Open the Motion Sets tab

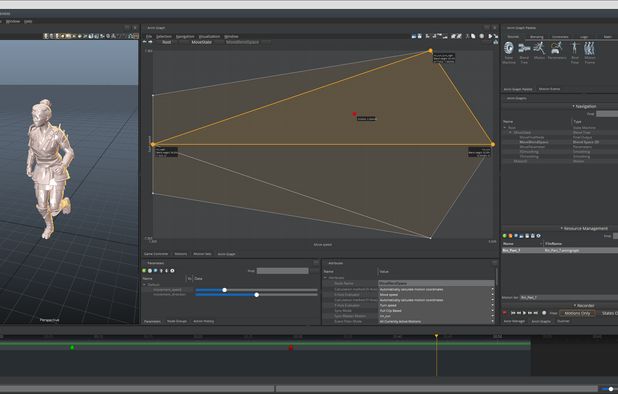coord(202,254)
